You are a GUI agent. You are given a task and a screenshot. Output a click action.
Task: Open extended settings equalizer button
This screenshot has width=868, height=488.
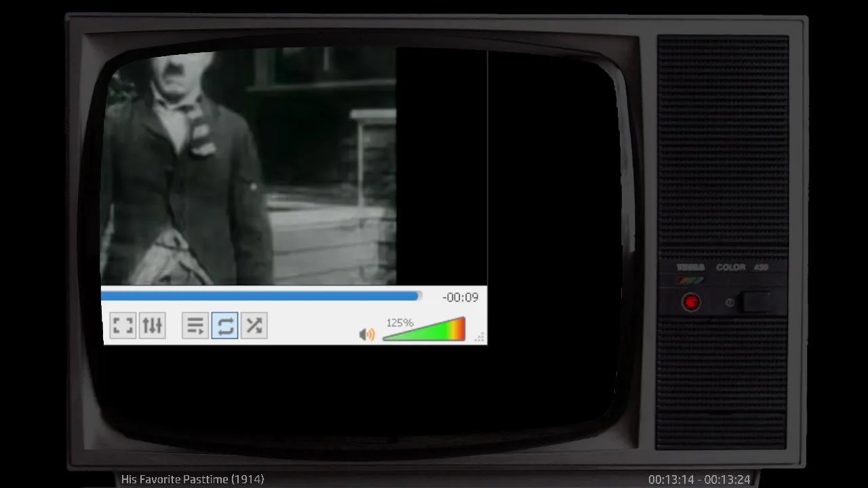[153, 325]
